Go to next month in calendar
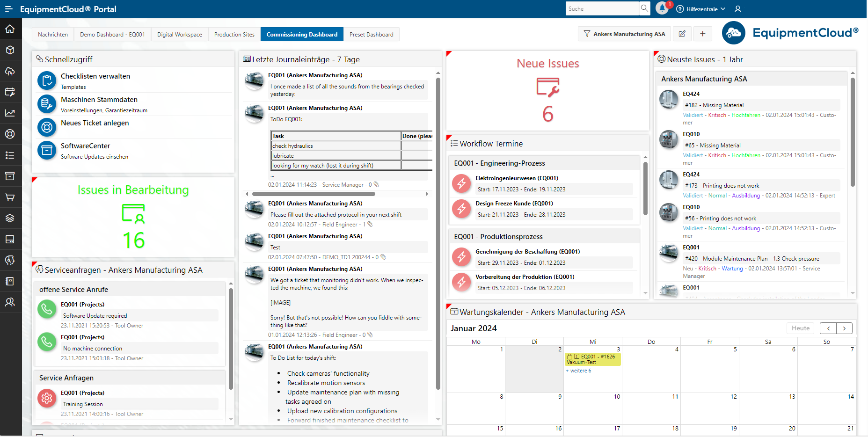868x437 pixels. 844,328
